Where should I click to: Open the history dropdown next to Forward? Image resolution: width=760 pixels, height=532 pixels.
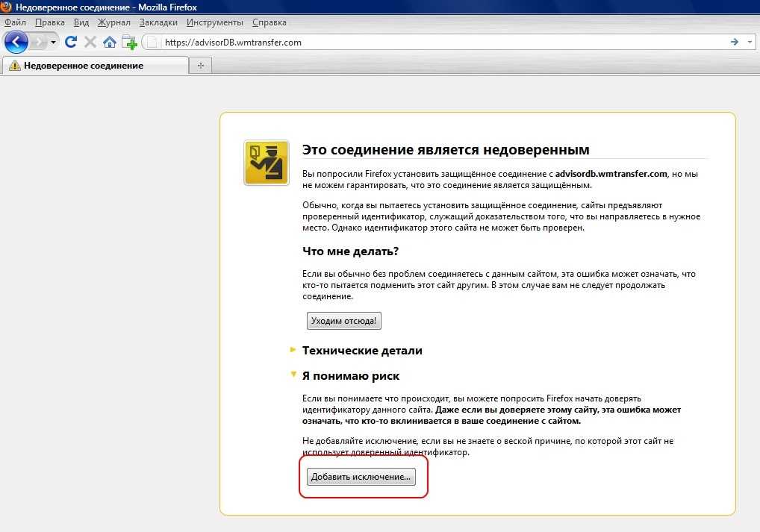tap(53, 42)
